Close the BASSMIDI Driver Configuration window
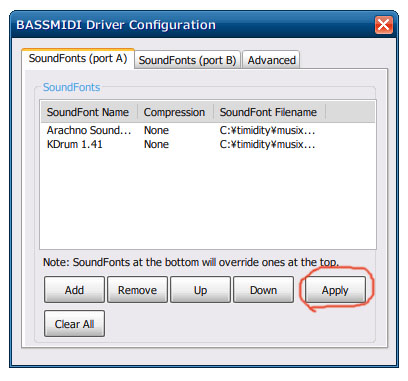This screenshot has width=408, height=381. pyautogui.click(x=383, y=25)
